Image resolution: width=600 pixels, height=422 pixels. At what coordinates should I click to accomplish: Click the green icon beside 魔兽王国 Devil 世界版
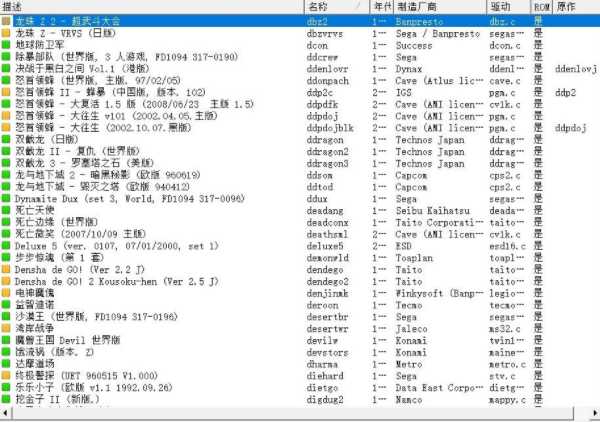(6, 340)
